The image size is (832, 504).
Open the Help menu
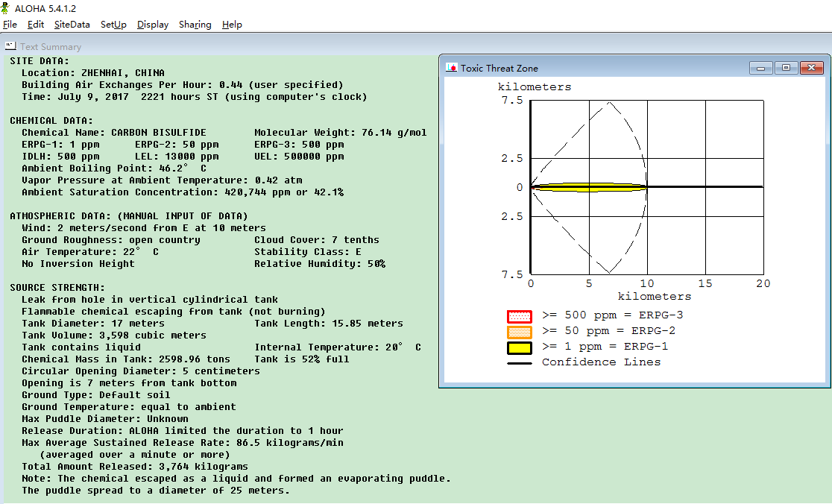pyautogui.click(x=232, y=25)
